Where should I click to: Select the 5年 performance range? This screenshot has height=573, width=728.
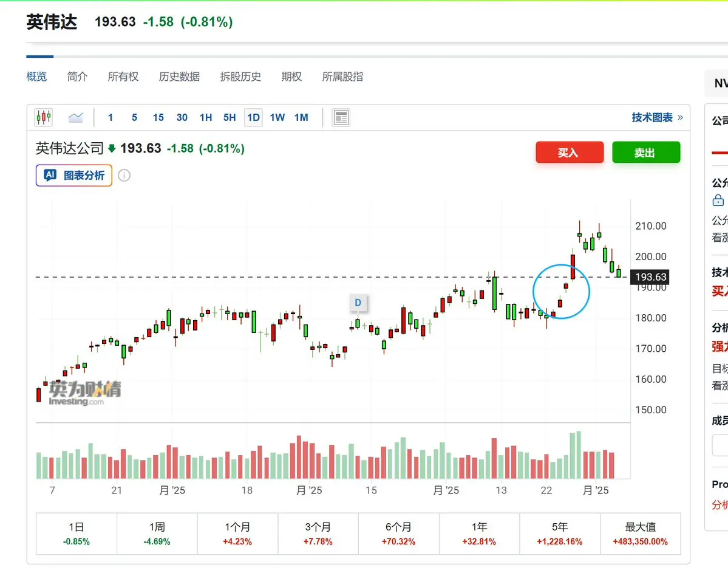pyautogui.click(x=559, y=534)
